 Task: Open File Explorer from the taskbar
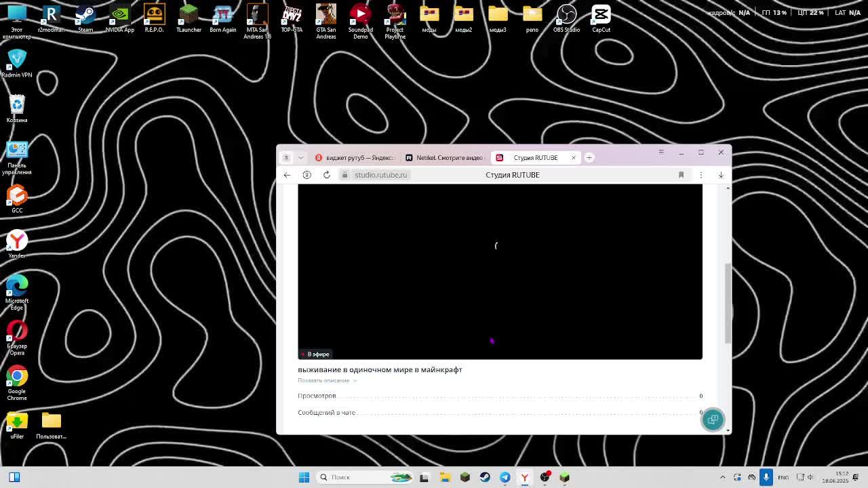tap(445, 477)
